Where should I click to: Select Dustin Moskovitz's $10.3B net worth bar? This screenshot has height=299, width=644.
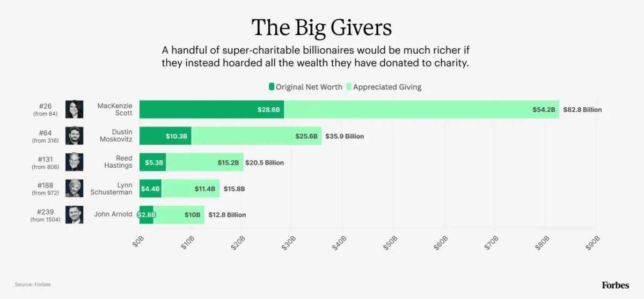coord(165,136)
